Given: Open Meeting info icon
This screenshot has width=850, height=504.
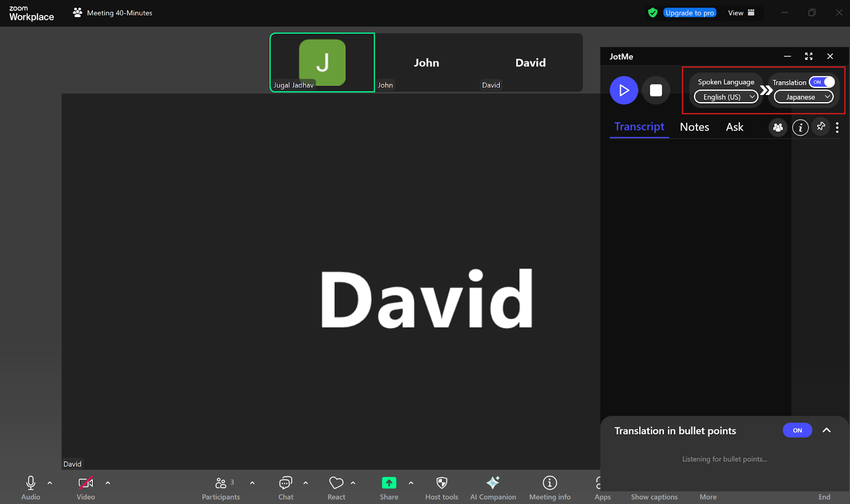Looking at the screenshot, I should (x=550, y=483).
